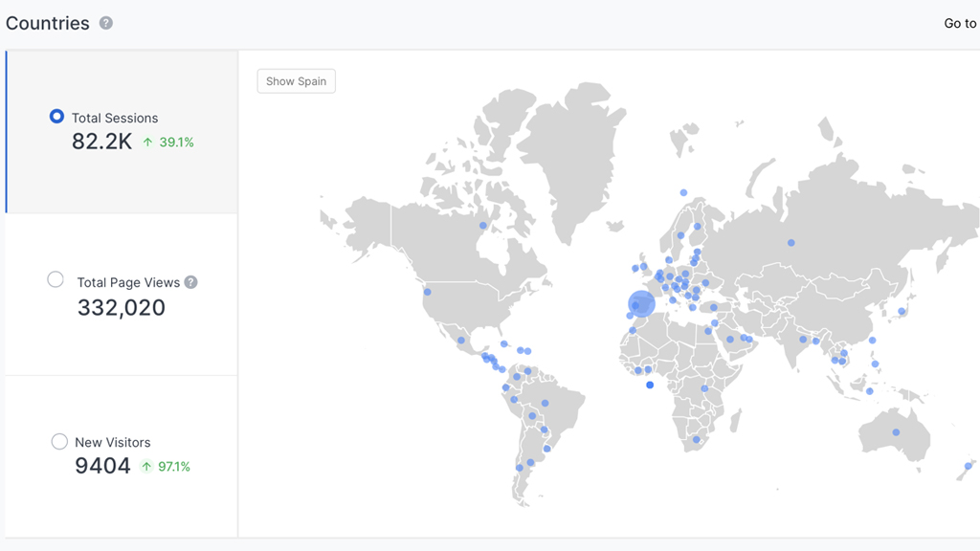Click the map dot in Australia
The height and width of the screenshot is (551, 980).
pyautogui.click(x=896, y=432)
